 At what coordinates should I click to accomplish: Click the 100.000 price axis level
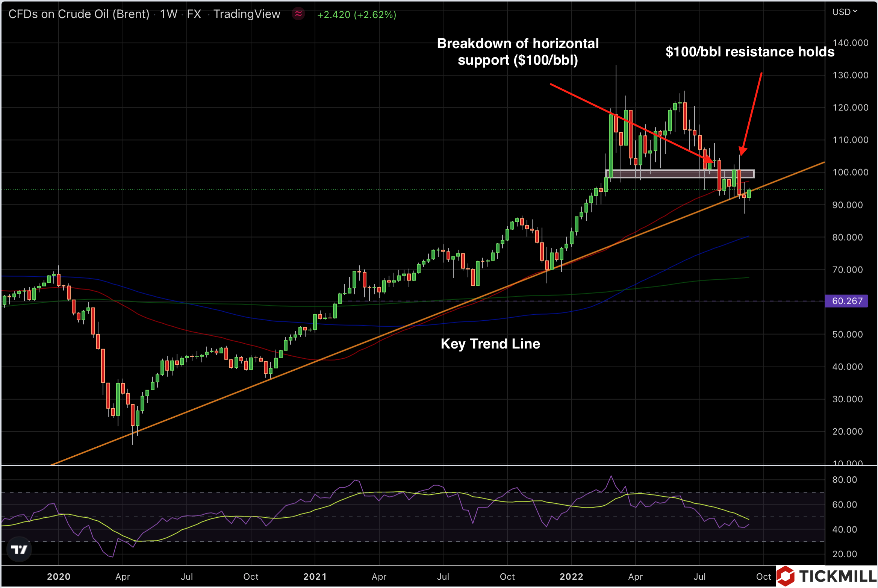click(850, 172)
